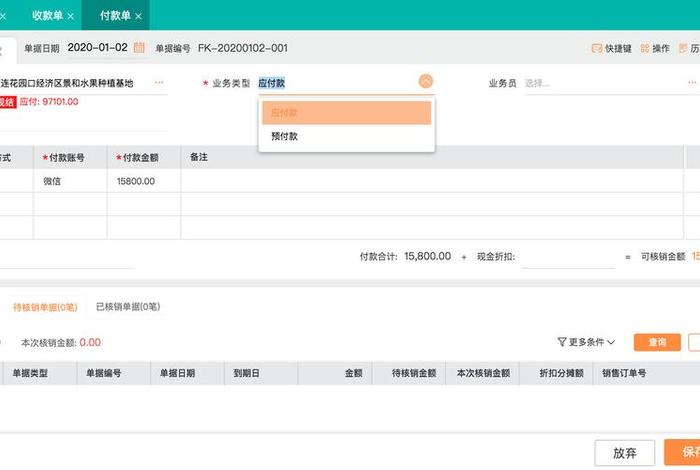
Task: Expand the 更多条件 chevron
Action: [610, 342]
